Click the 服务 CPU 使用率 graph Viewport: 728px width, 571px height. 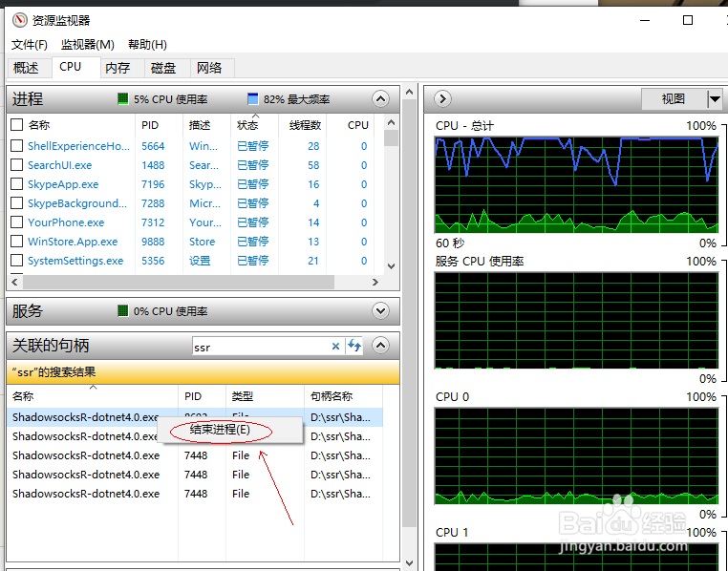(x=576, y=320)
